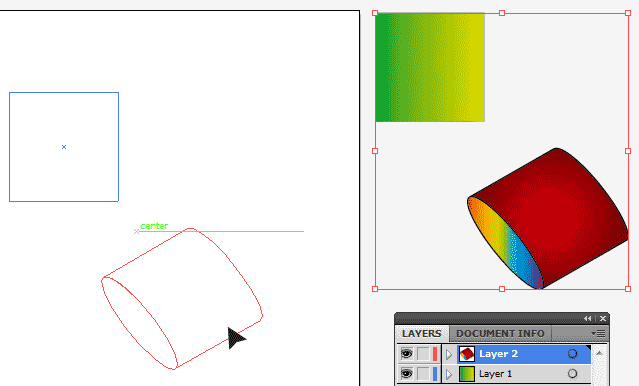Click the right-middle bounding box handle
The width and height of the screenshot is (639, 386).
tap(628, 151)
